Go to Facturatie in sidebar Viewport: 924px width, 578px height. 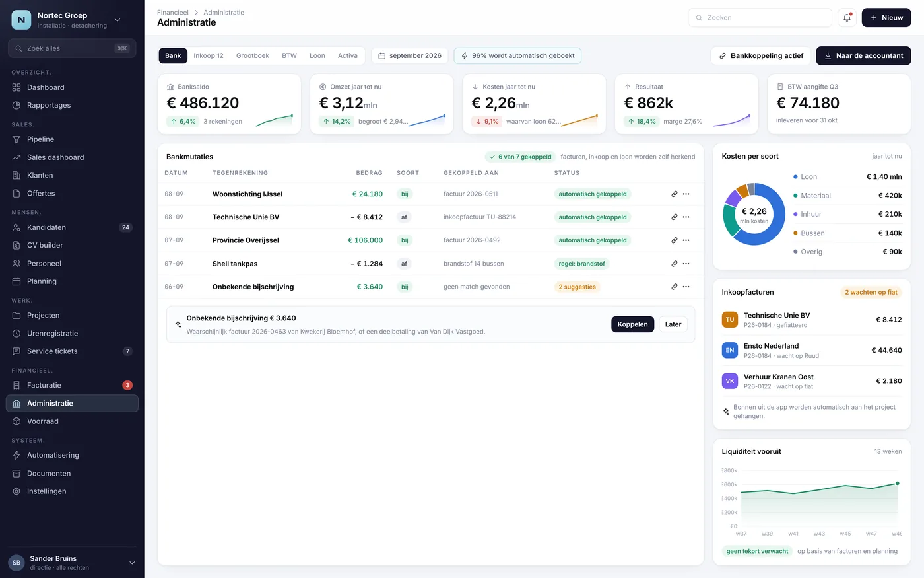pos(72,385)
